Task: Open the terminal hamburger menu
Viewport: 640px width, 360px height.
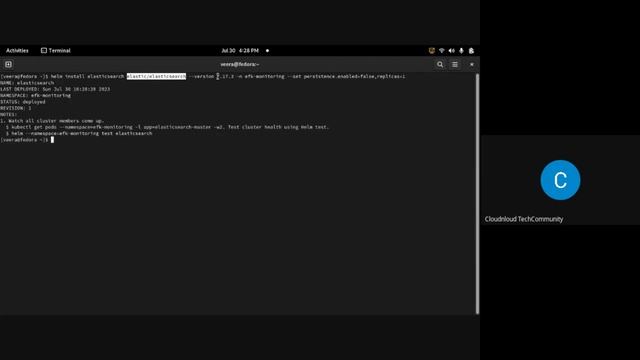Action: tap(455, 64)
